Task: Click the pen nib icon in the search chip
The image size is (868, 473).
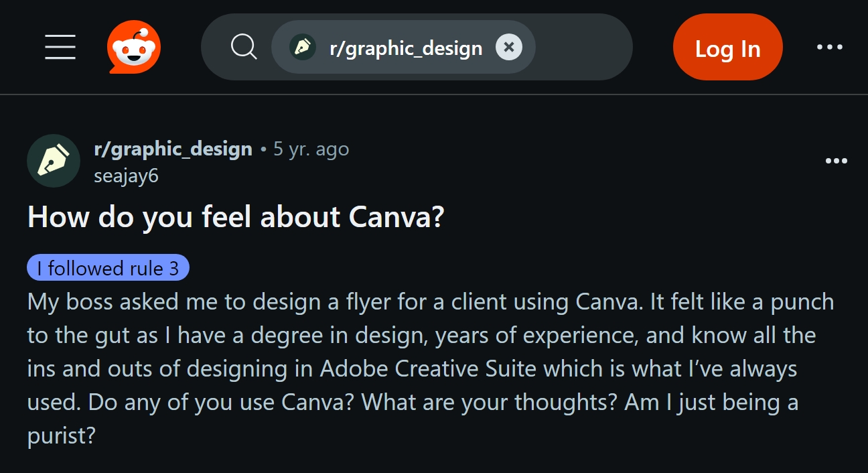Action: click(303, 48)
